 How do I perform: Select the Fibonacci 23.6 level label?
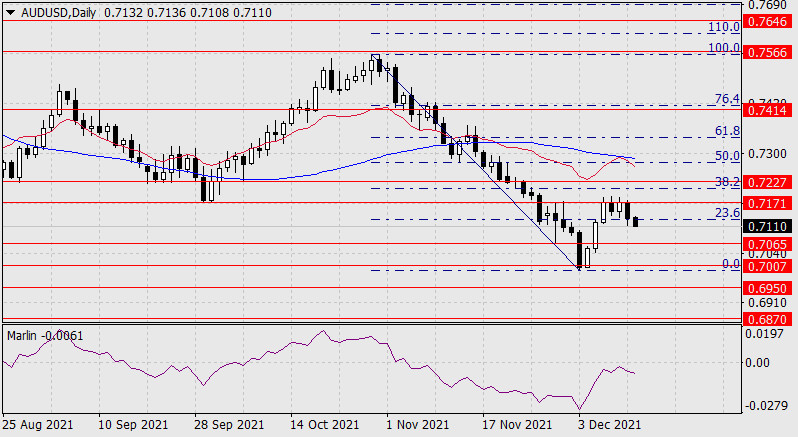(x=727, y=213)
